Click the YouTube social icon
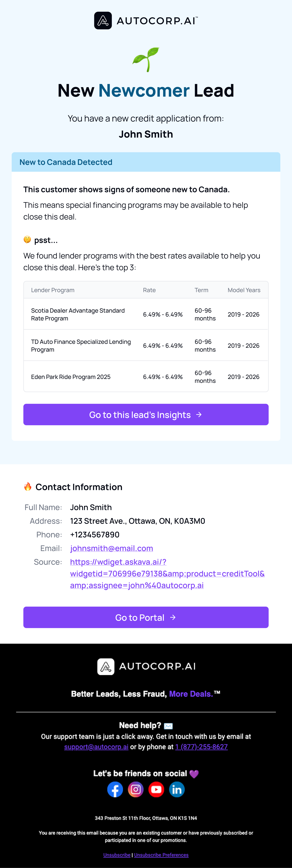This screenshot has width=292, height=868. 156,790
